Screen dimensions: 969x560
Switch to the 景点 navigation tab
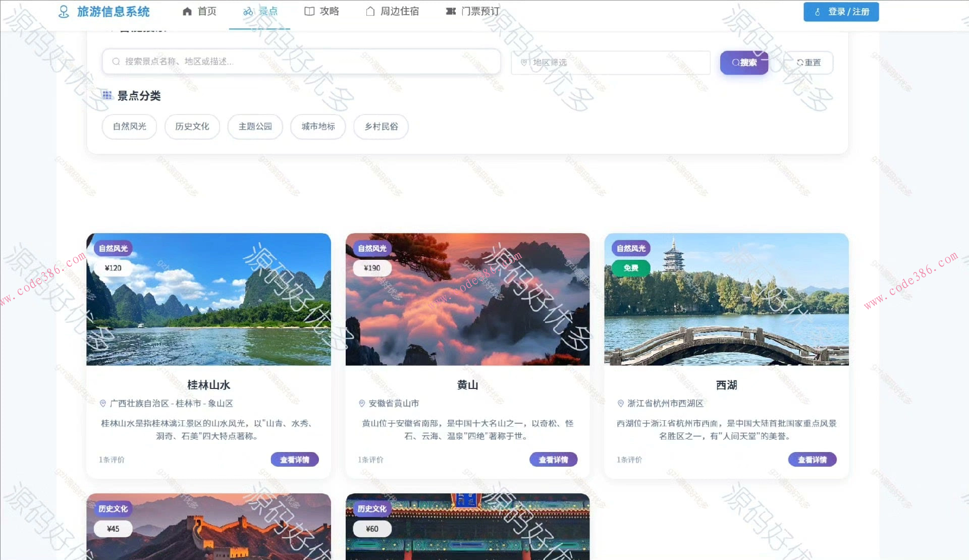coord(259,11)
